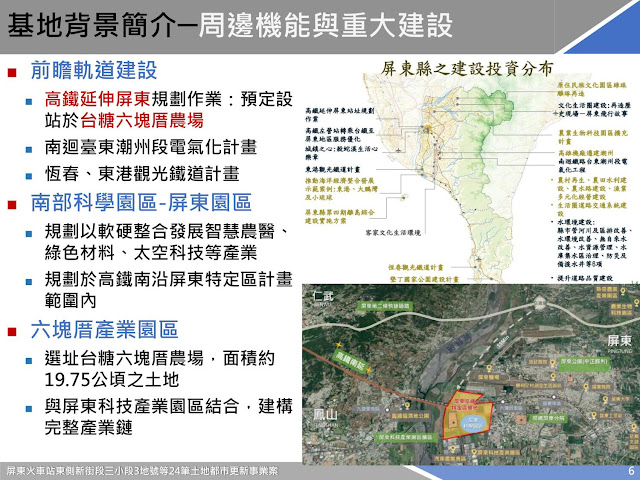
Task: Click the map label 客家文化生活環境
Action: pos(393,233)
